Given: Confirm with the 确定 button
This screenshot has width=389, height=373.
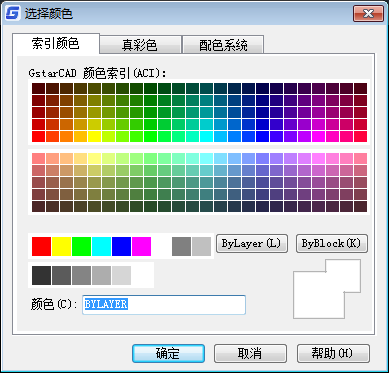Looking at the screenshot, I should point(168,353).
